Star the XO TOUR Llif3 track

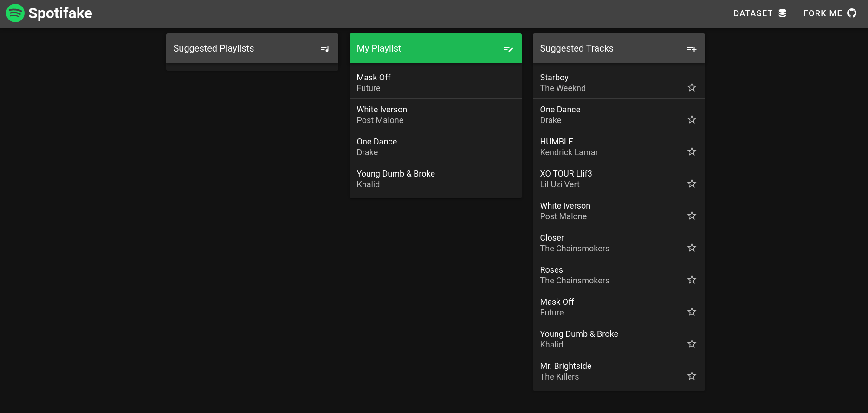[x=692, y=184]
